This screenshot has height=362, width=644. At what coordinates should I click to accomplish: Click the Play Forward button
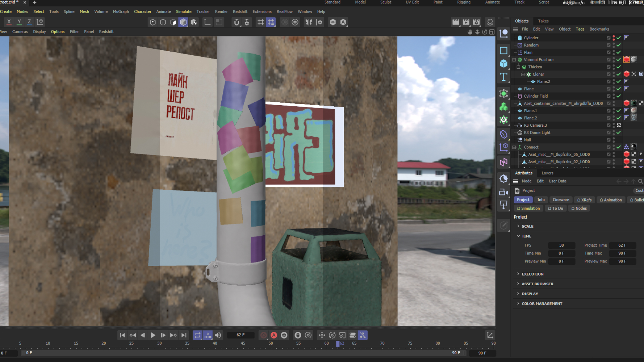pos(153,335)
